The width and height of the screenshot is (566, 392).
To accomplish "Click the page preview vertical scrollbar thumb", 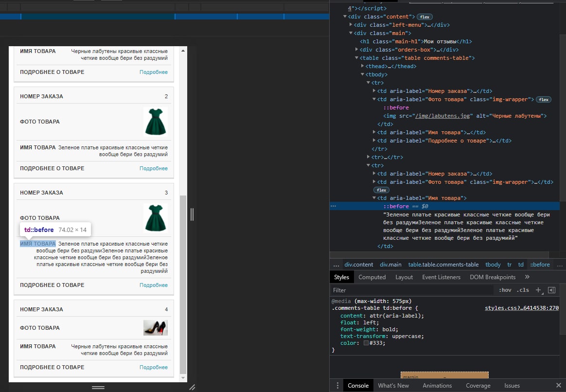I will coord(183,285).
